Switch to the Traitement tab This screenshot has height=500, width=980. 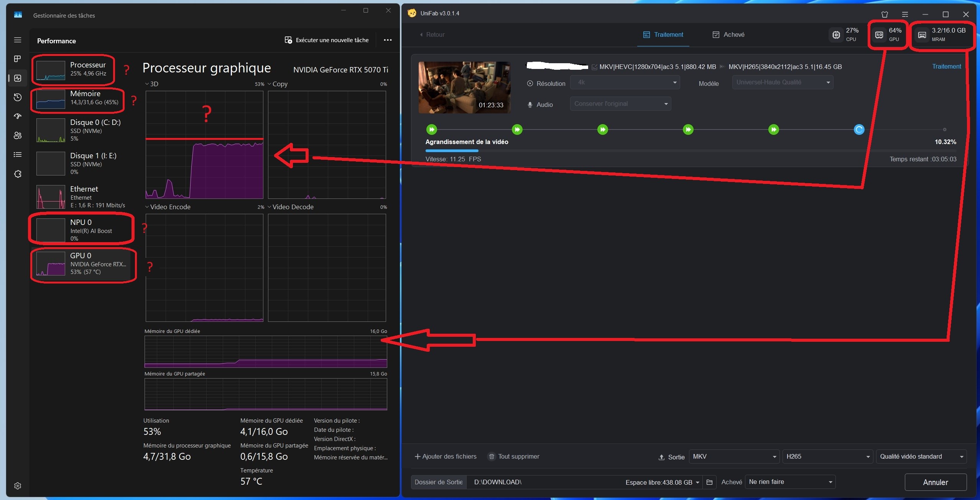pos(663,34)
